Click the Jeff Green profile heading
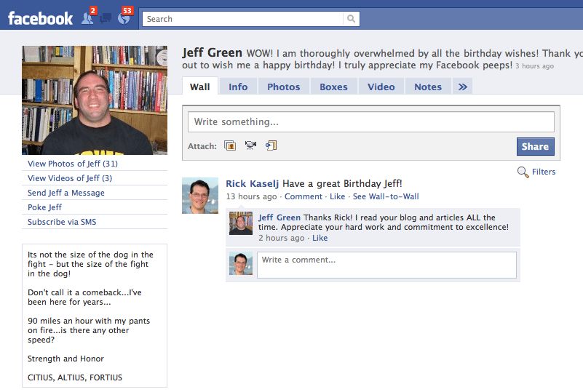 pyautogui.click(x=212, y=53)
